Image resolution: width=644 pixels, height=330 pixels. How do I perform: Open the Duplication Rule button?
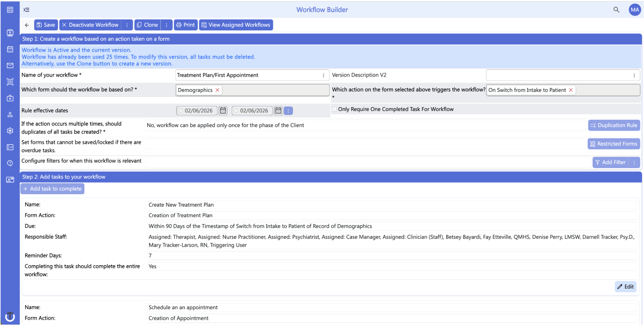click(614, 125)
